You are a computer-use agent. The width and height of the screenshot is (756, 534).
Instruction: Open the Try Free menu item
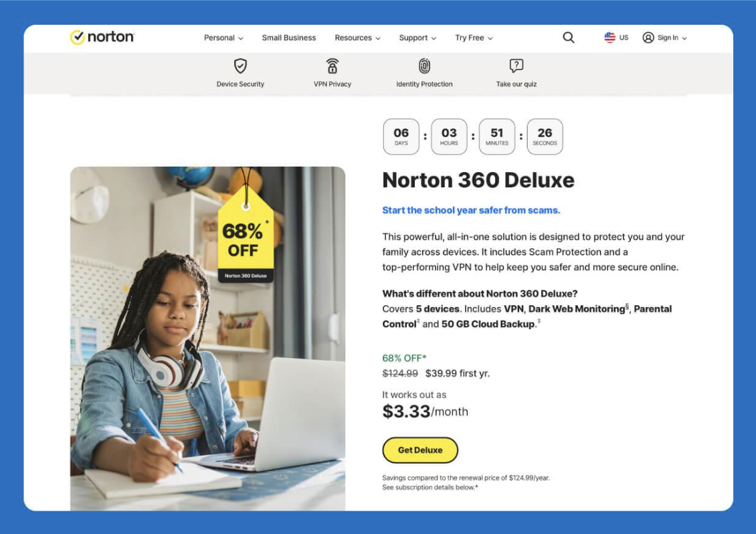pos(469,37)
